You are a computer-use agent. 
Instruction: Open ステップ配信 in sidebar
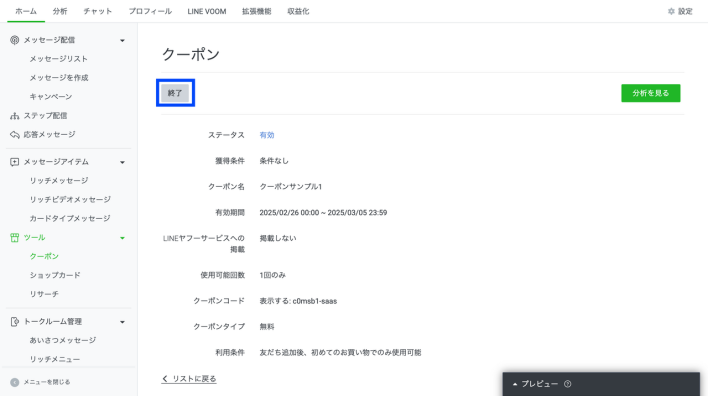[x=45, y=116]
